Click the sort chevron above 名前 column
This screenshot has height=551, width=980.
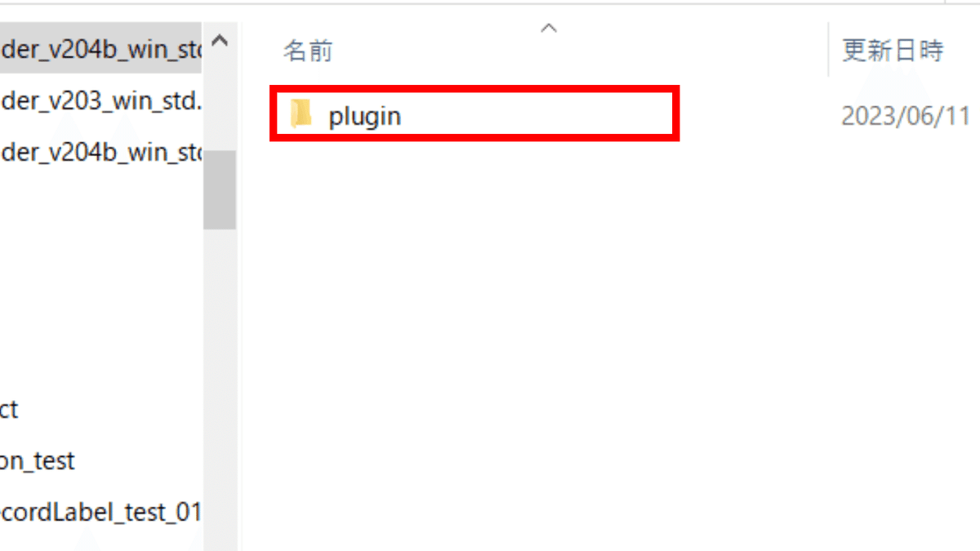550,29
